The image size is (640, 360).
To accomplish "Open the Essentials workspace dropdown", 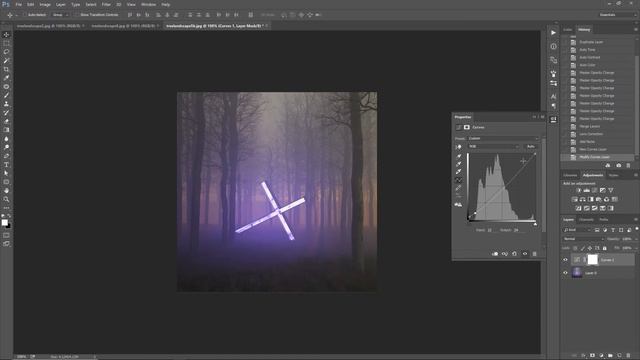I will point(617,15).
